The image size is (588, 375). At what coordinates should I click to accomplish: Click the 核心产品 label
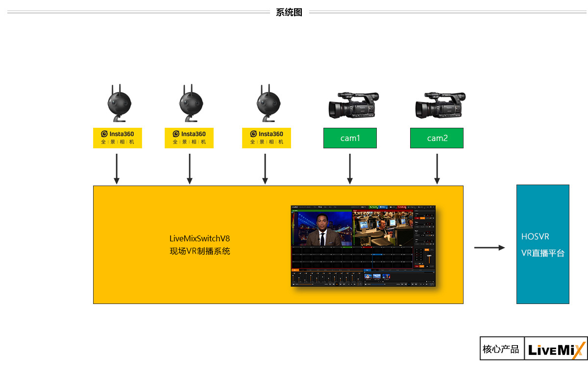pos(501,349)
